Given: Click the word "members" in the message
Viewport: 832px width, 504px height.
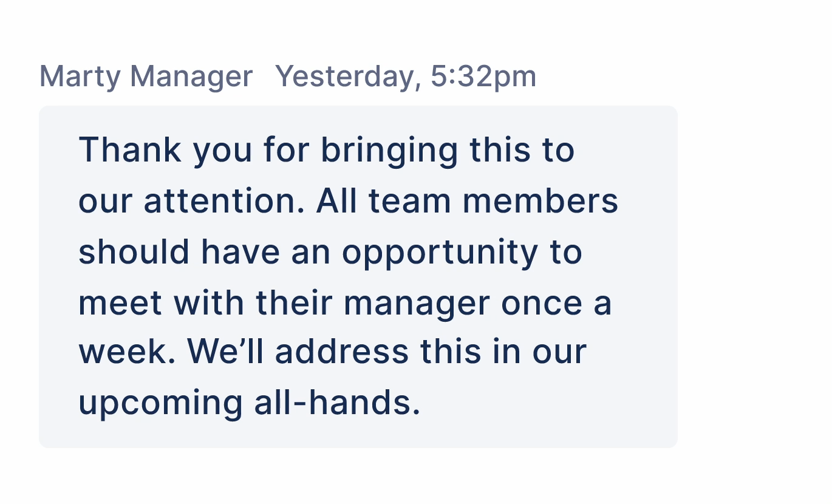Looking at the screenshot, I should tap(540, 200).
